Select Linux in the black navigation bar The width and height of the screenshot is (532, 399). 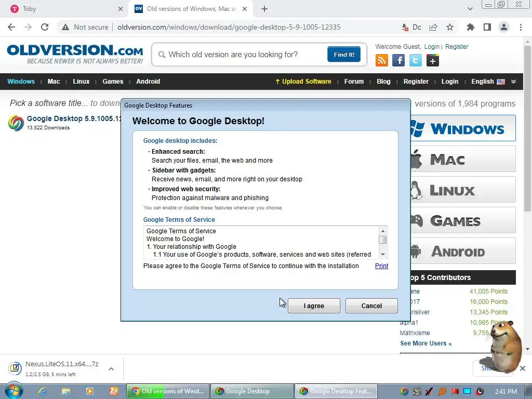coord(81,82)
